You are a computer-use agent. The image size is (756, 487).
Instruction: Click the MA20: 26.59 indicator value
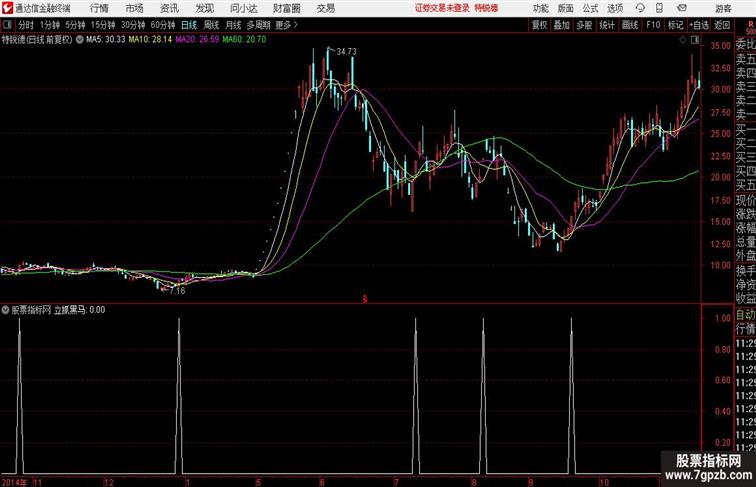click(197, 40)
